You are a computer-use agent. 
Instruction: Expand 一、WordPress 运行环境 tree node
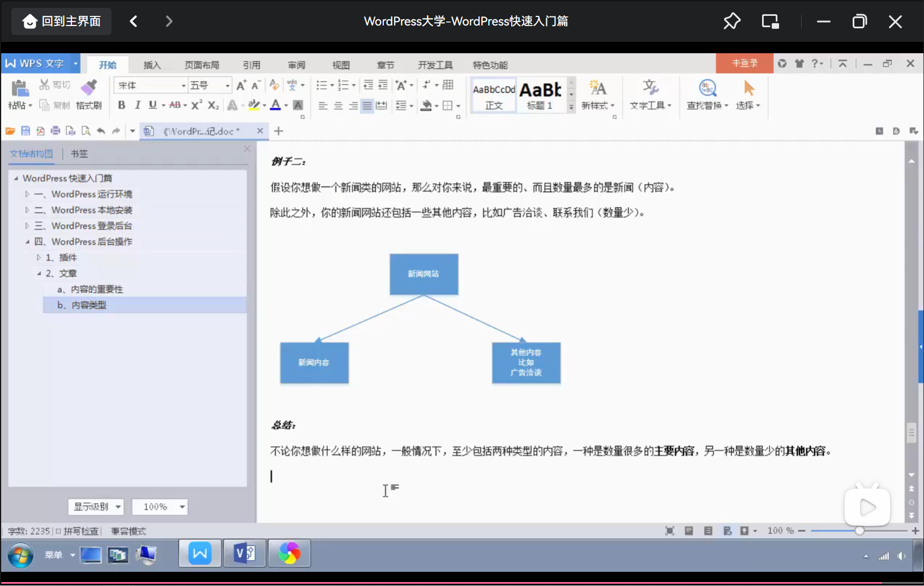click(27, 194)
